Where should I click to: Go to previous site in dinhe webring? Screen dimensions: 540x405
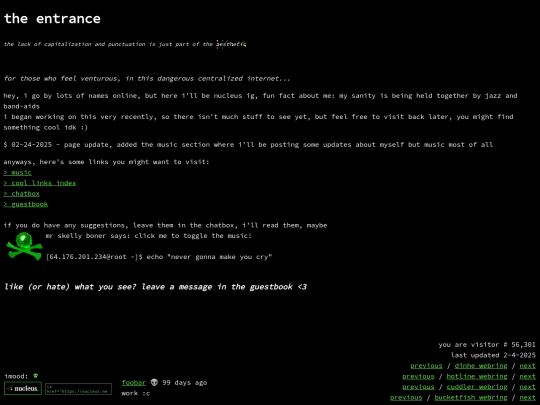pos(426,366)
